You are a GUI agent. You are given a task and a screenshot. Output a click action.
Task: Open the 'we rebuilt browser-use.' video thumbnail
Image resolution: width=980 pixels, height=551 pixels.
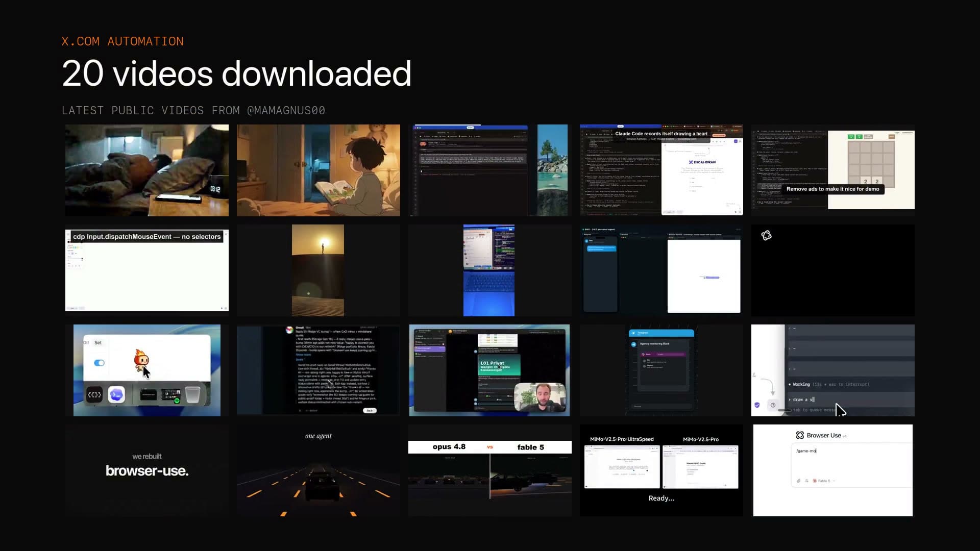point(147,470)
